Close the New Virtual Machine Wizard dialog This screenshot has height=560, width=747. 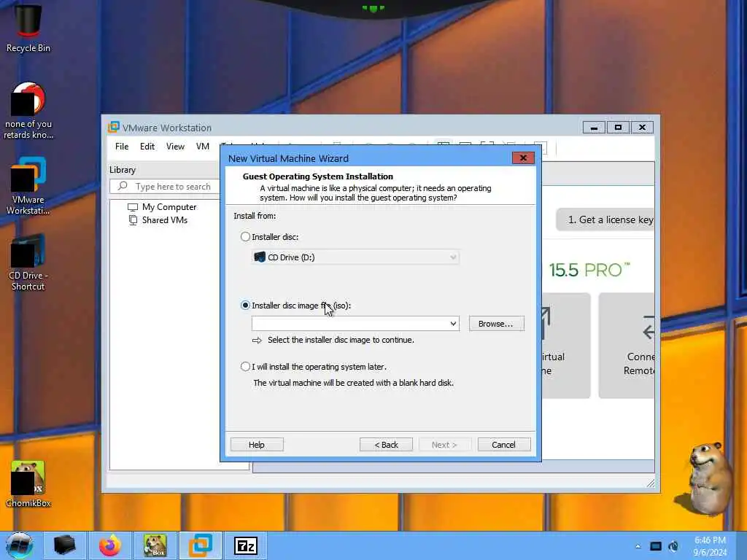pyautogui.click(x=523, y=158)
